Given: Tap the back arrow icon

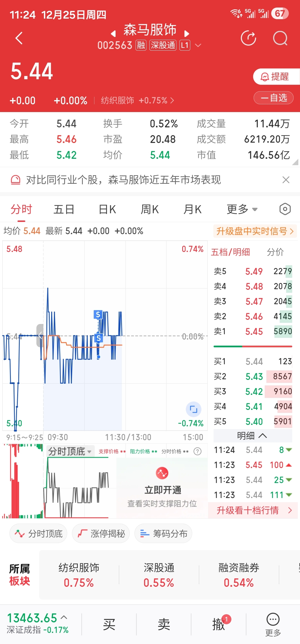Looking at the screenshot, I should click(19, 38).
